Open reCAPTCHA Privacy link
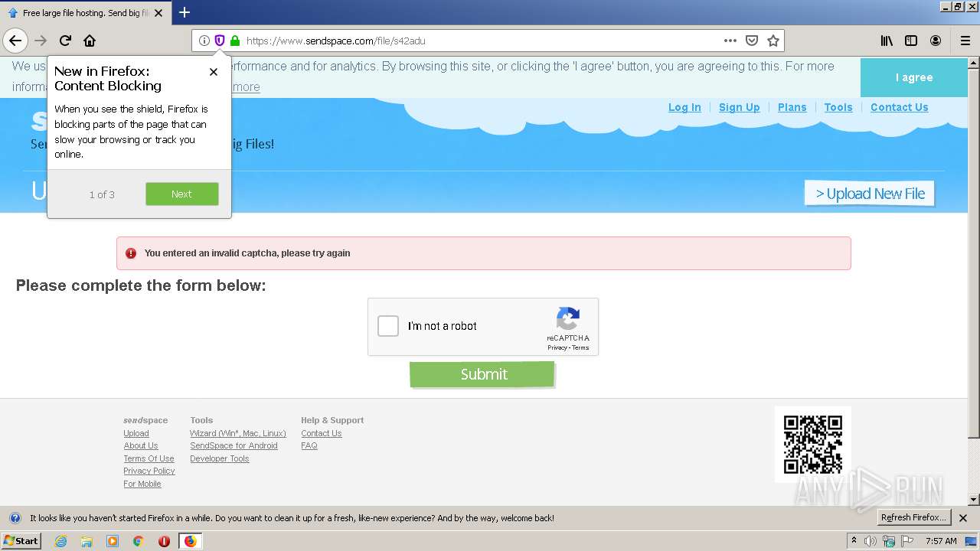 pos(557,347)
